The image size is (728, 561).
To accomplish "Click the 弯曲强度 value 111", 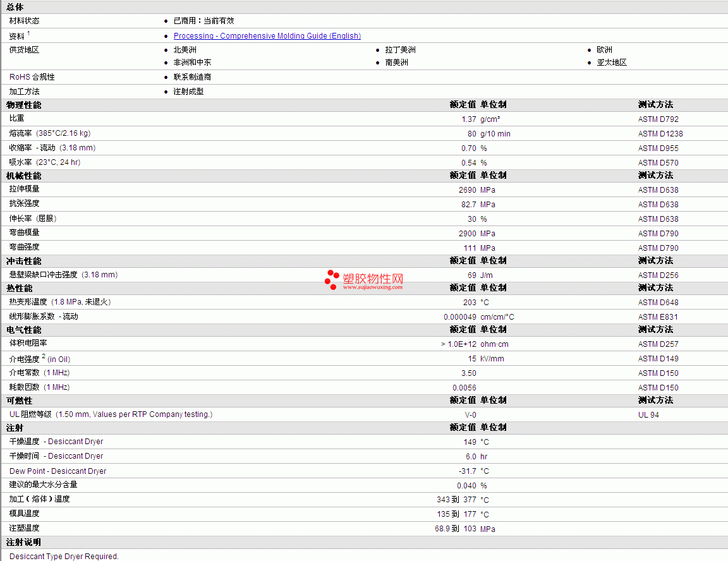I will (470, 248).
